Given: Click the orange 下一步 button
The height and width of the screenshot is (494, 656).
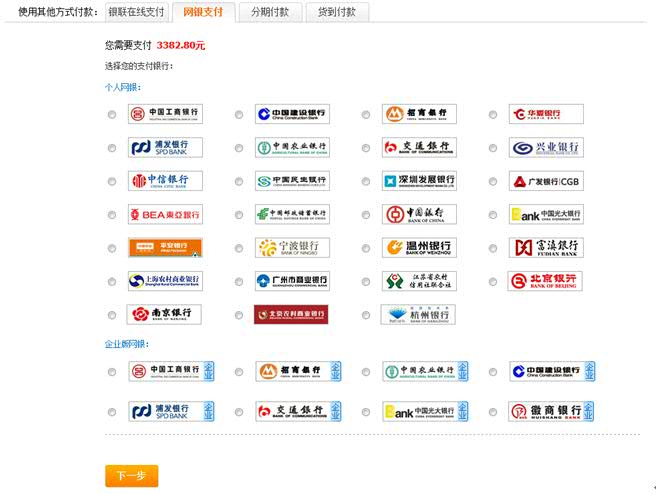Looking at the screenshot, I should (131, 476).
